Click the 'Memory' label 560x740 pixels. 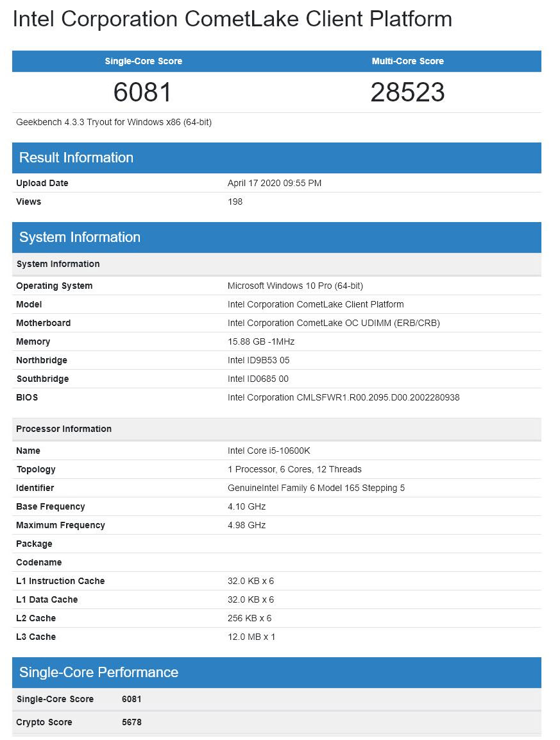(x=33, y=341)
